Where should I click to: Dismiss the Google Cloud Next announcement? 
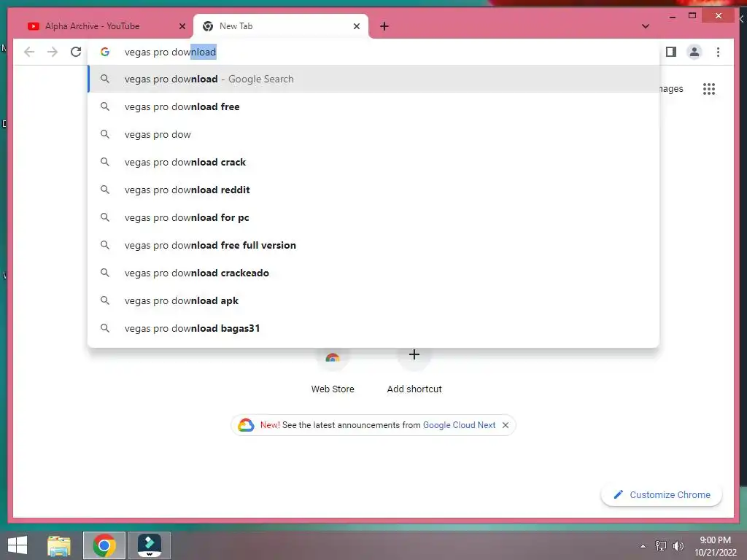[x=506, y=425]
